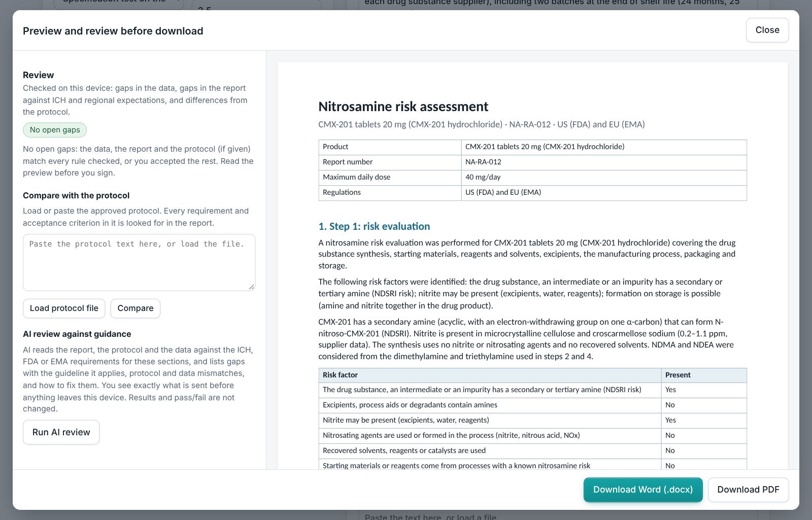Click the 'Present' column header
Image resolution: width=812 pixels, height=520 pixels.
[x=704, y=375]
